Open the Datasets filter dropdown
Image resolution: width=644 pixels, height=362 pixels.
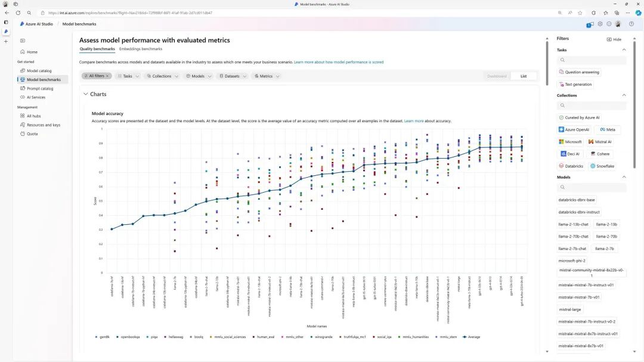click(233, 76)
